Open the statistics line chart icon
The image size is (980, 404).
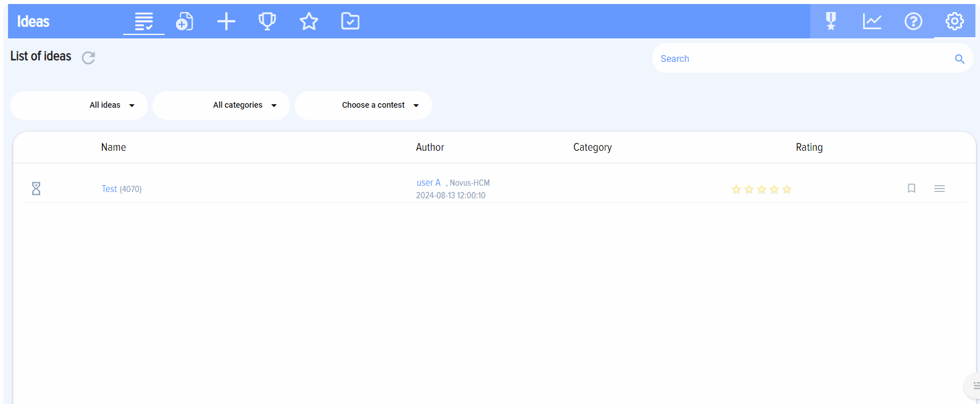tap(872, 22)
